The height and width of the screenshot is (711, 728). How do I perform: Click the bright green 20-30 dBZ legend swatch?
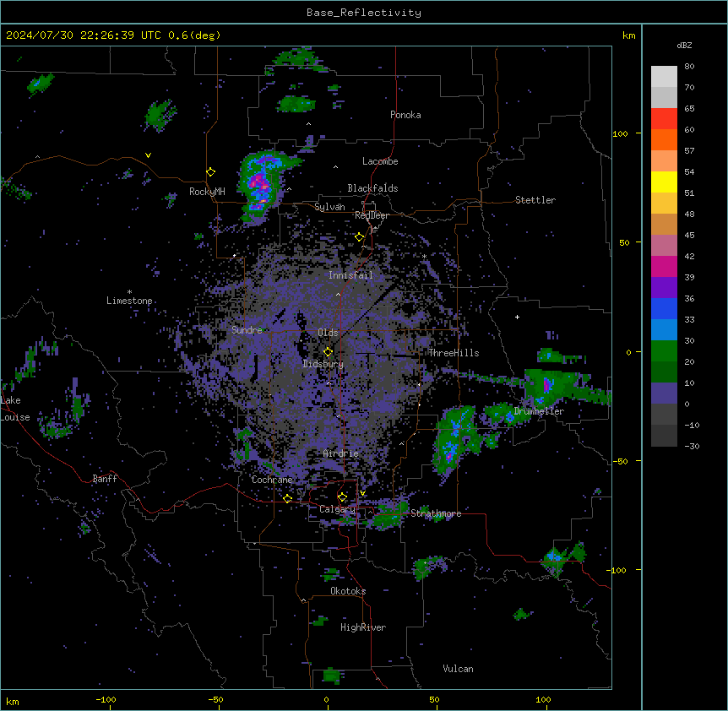(664, 351)
